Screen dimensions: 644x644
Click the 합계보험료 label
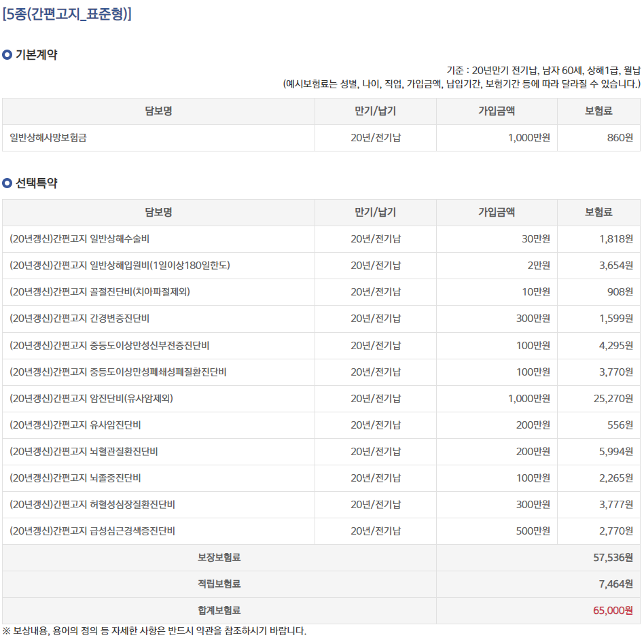click(219, 611)
